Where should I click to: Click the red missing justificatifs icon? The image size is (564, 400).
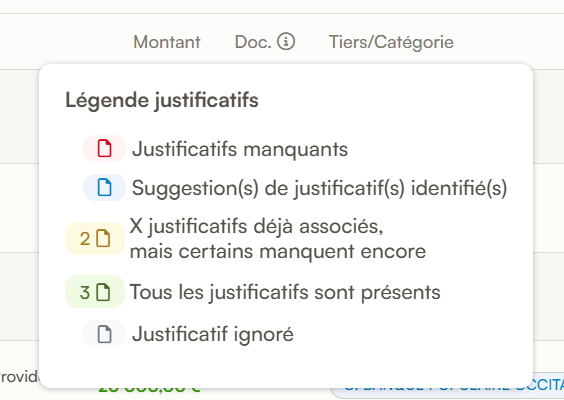pos(104,149)
